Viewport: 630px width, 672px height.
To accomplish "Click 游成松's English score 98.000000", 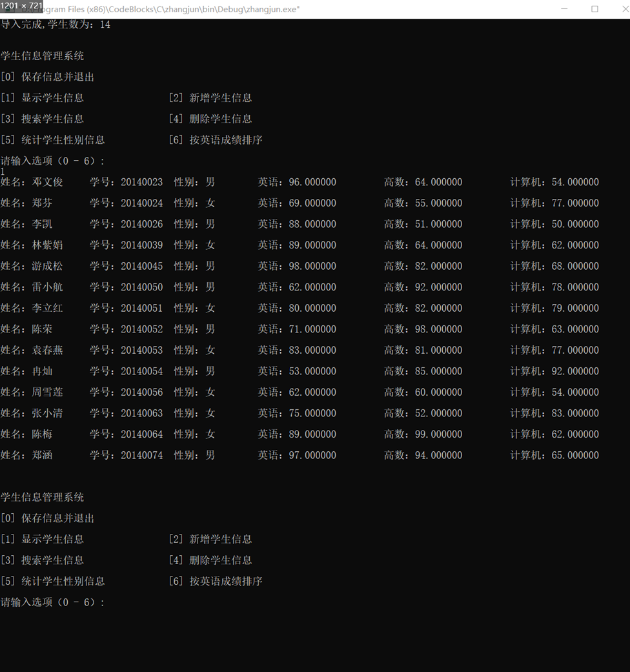I will 312,266.
